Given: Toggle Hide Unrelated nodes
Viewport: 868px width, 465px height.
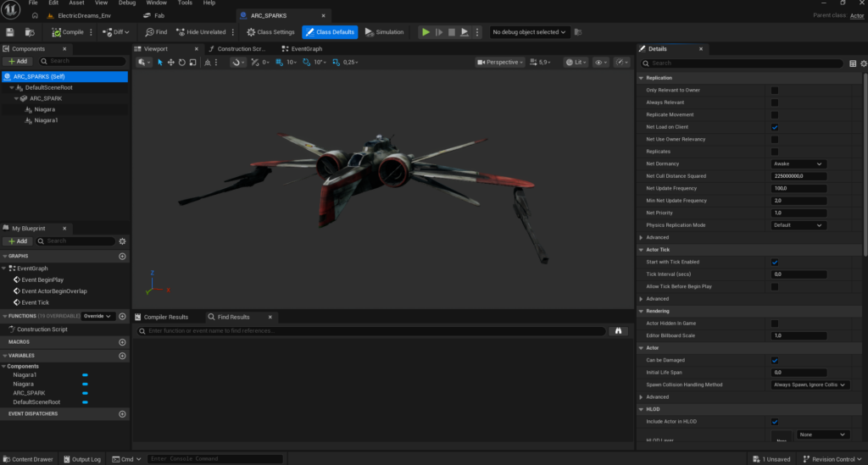Looking at the screenshot, I should point(201,32).
